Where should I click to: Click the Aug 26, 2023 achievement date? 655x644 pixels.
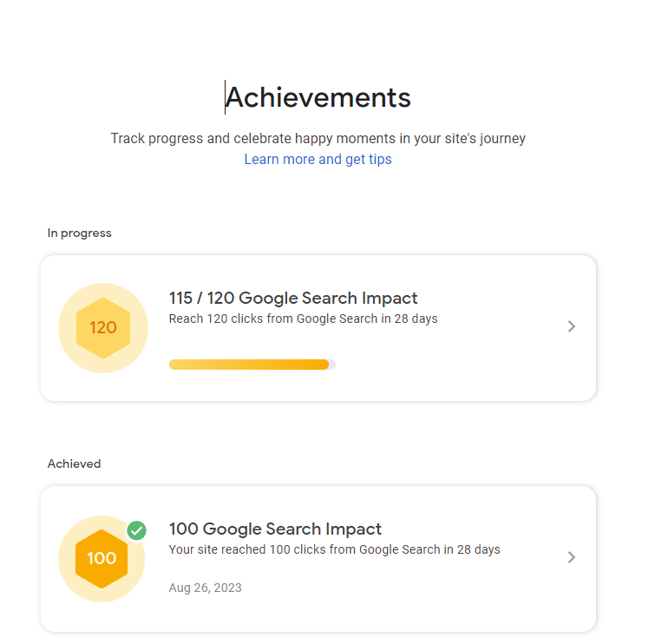pyautogui.click(x=205, y=588)
